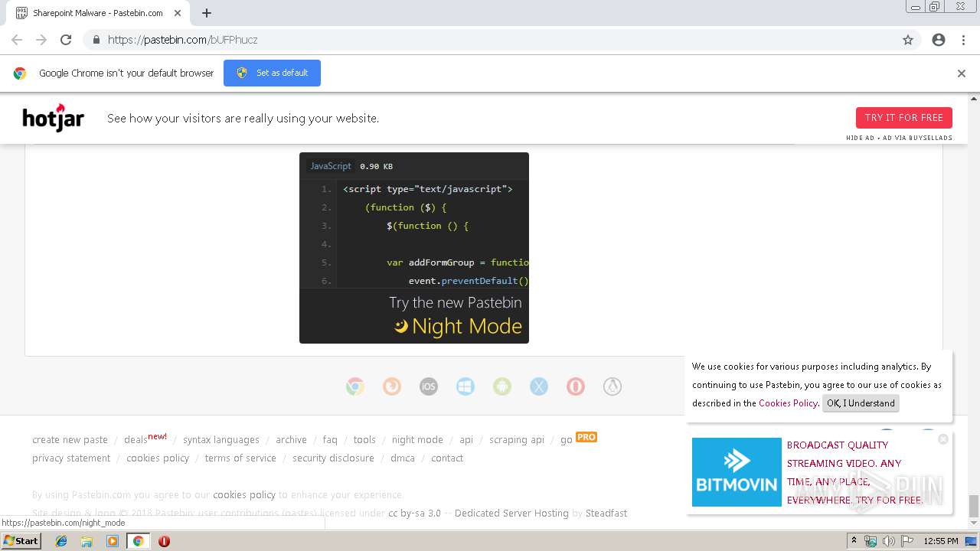Open the Android app icon
Viewport: 980px width, 551px height.
[x=501, y=386]
